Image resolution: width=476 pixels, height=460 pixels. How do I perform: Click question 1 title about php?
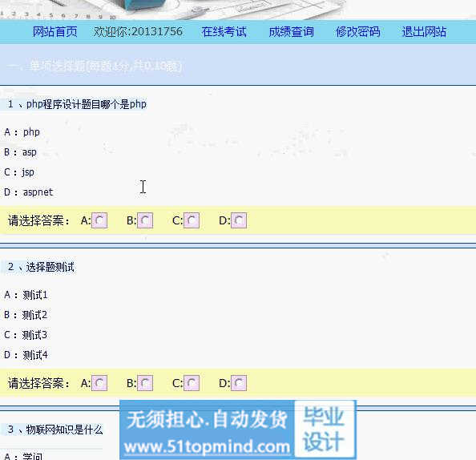point(77,104)
